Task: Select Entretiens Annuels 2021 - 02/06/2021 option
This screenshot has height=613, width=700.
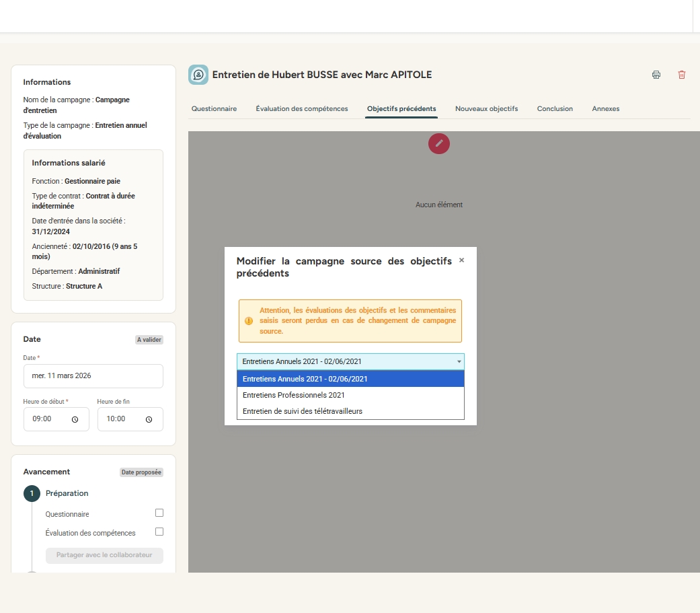Action: point(305,379)
